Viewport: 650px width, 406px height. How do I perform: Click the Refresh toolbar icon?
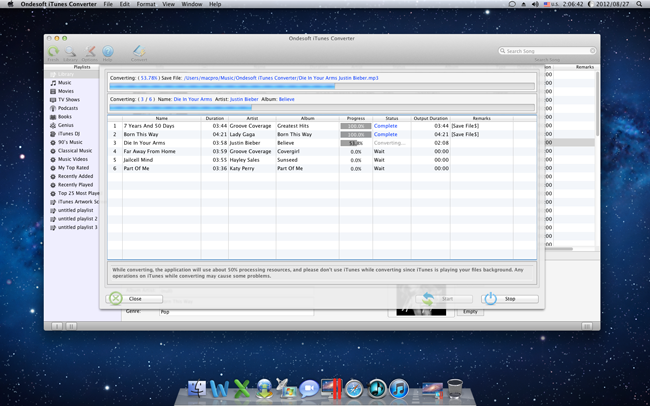[x=53, y=51]
